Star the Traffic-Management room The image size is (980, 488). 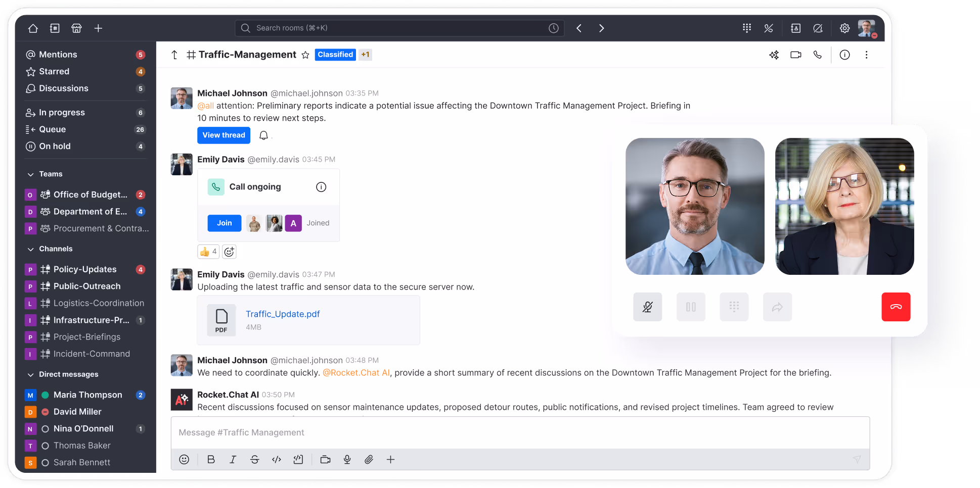(x=305, y=55)
